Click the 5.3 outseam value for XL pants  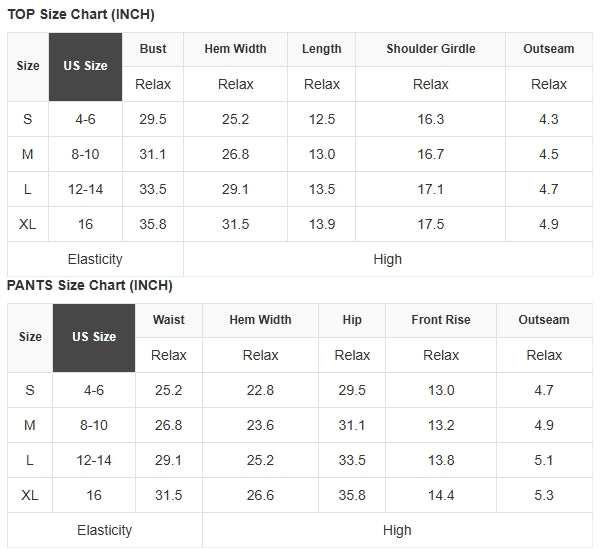(x=544, y=495)
